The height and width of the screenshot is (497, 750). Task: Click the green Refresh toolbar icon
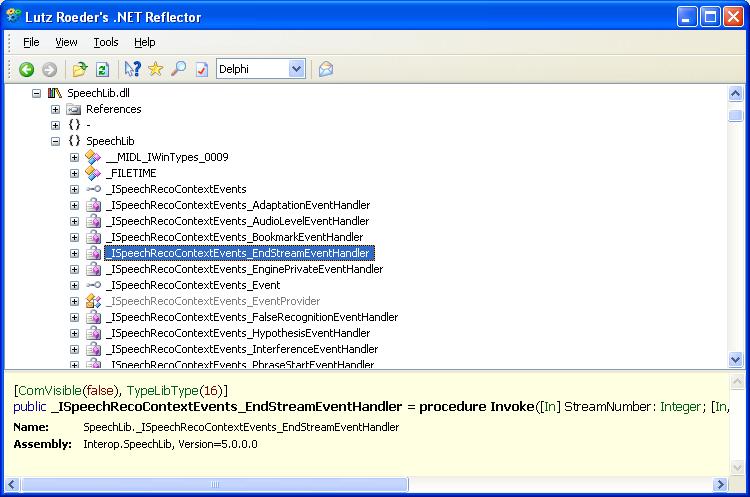point(102,69)
